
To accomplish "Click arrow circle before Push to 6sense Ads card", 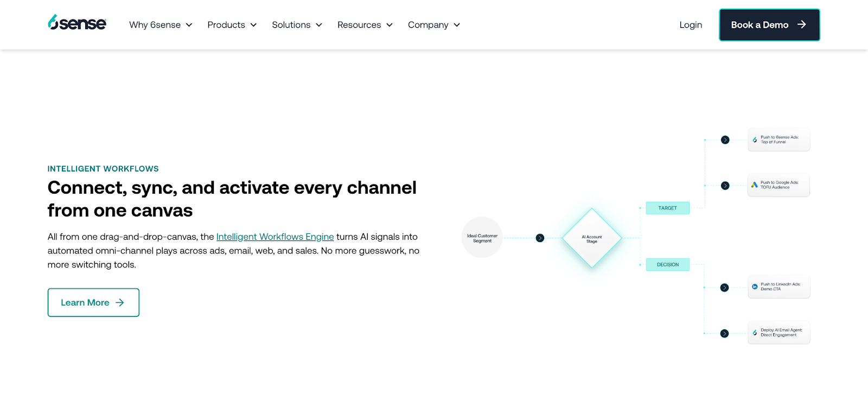I will pos(725,140).
